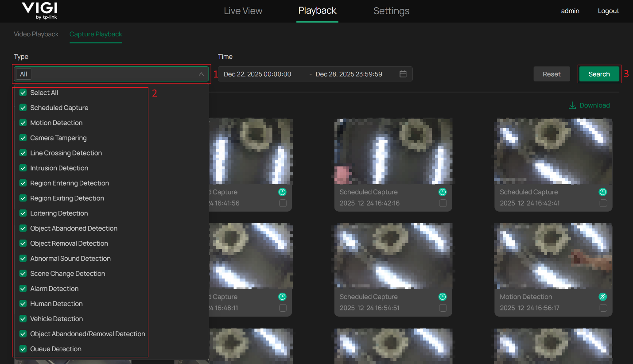Click clock icon on 16:42:16 Scheduled Capture
This screenshot has height=364, width=633.
[x=442, y=192]
